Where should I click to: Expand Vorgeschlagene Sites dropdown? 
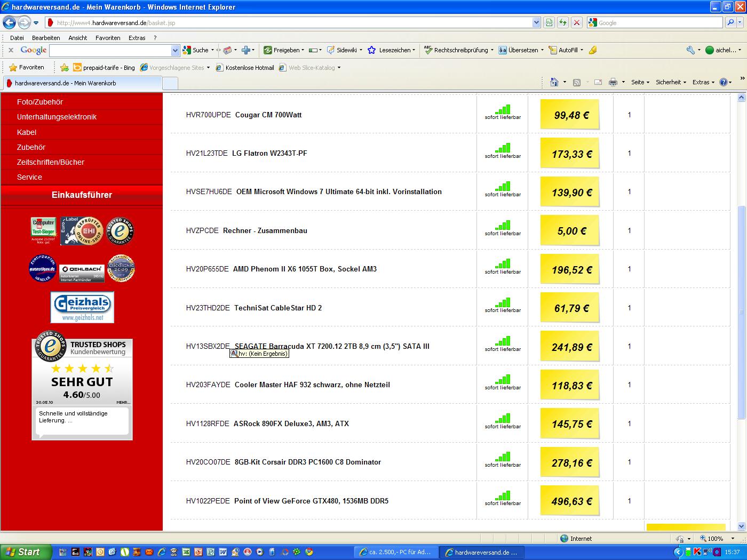point(208,68)
